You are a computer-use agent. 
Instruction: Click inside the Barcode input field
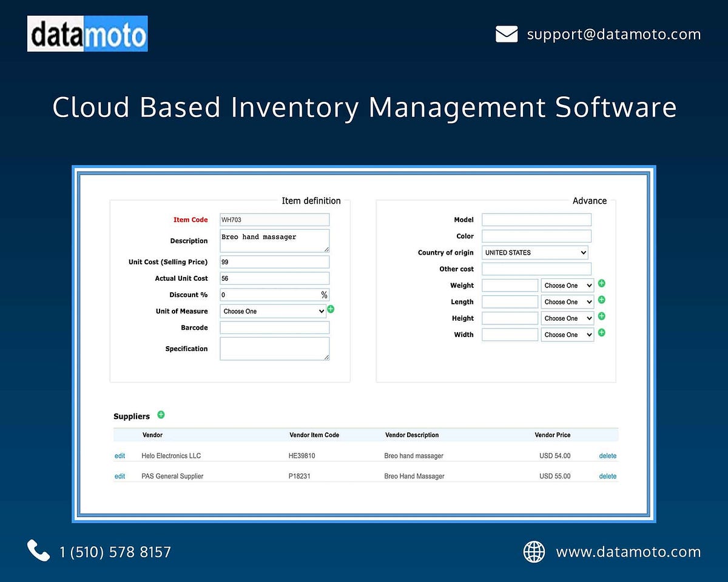click(x=274, y=327)
